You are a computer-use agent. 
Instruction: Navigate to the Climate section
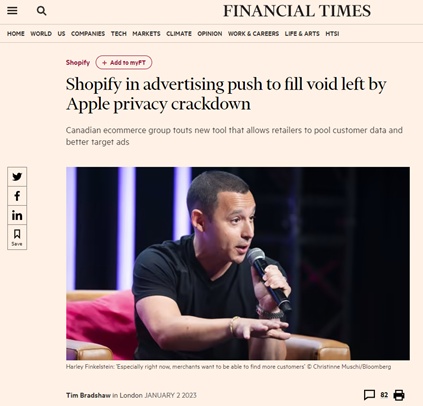point(179,34)
